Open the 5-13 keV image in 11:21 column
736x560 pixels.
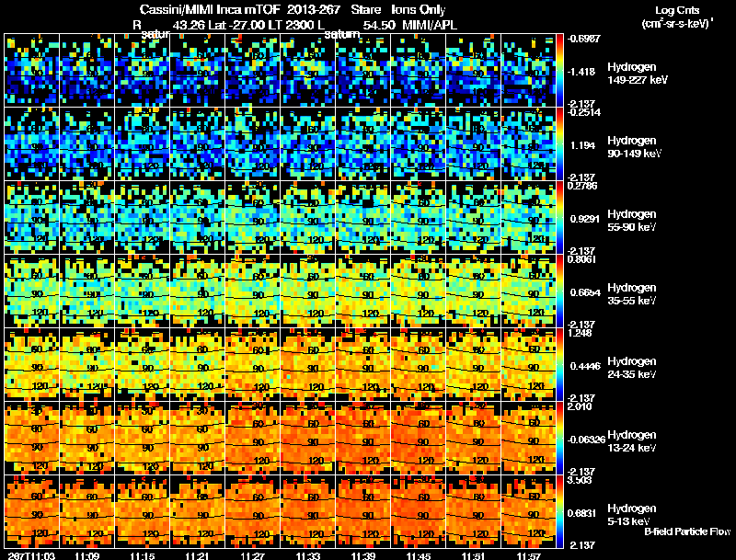198,511
